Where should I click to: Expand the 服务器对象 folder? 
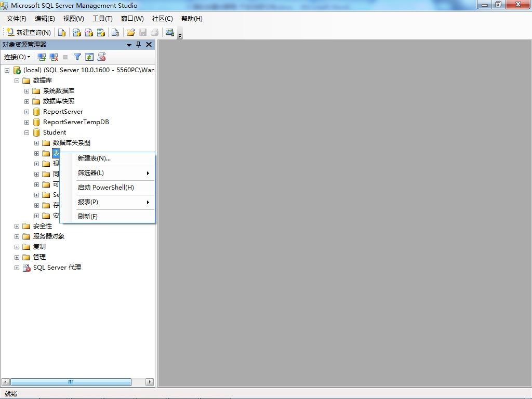[17, 237]
